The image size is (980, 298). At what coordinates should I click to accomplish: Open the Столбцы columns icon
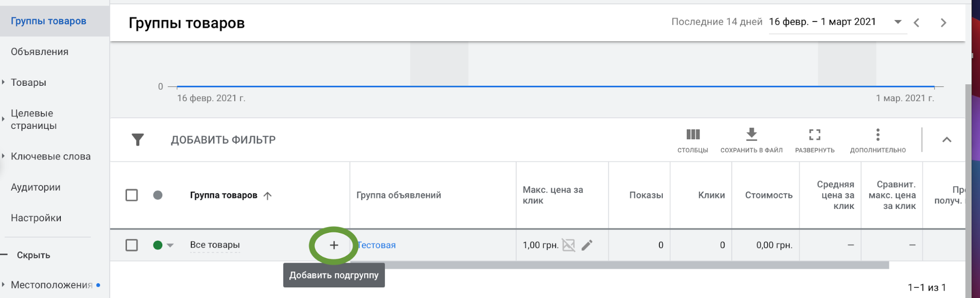692,135
